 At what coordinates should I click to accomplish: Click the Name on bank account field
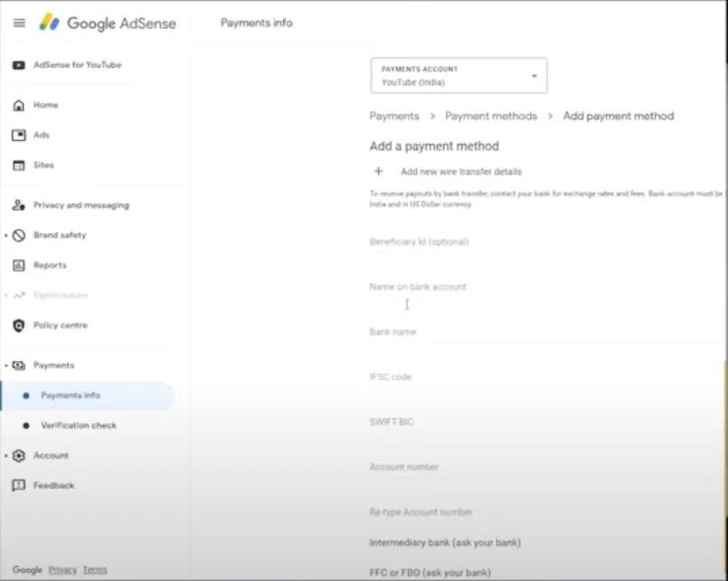[x=543, y=288]
